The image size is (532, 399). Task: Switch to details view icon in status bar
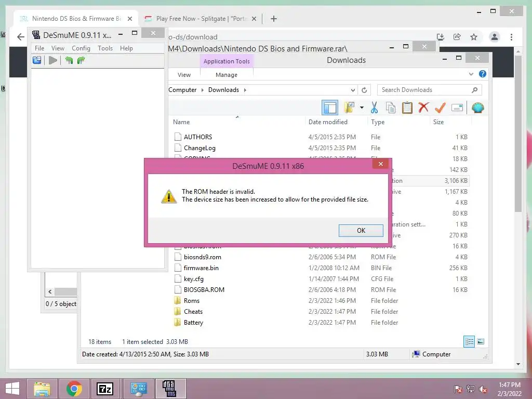click(469, 342)
